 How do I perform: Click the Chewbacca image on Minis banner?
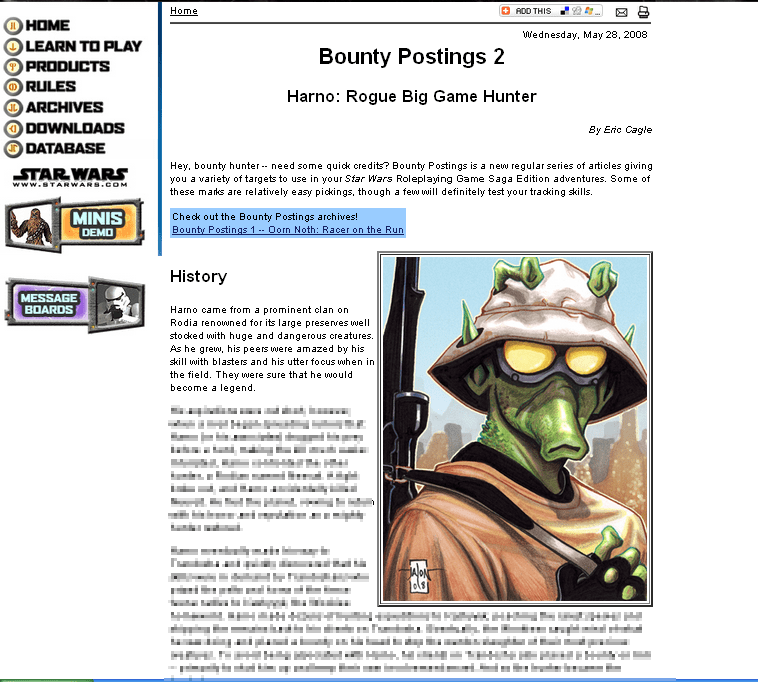tap(32, 226)
